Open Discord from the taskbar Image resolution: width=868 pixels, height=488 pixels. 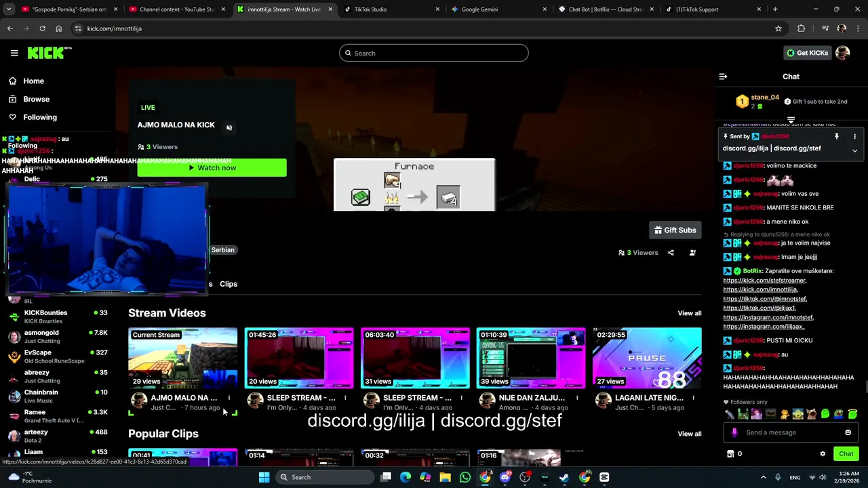[x=505, y=477]
